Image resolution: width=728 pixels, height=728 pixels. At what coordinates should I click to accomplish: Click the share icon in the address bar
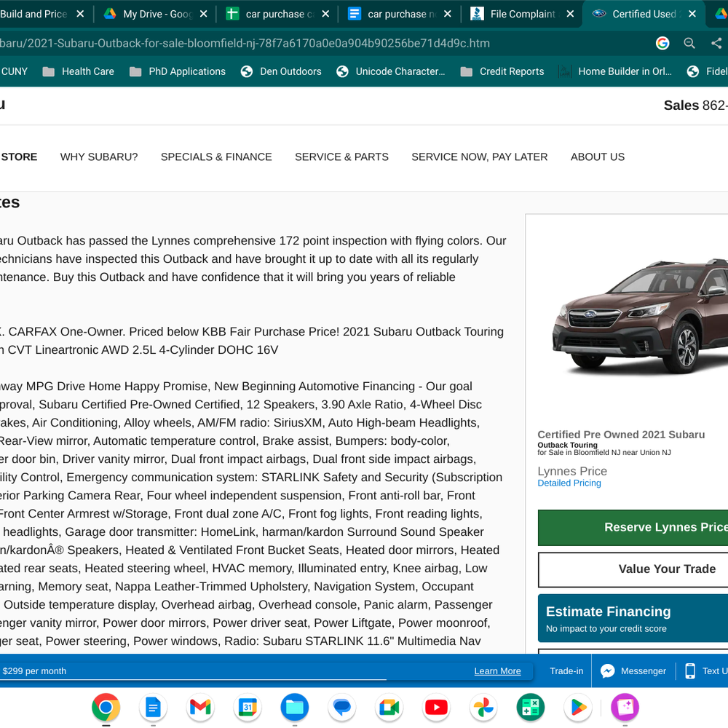click(x=716, y=43)
